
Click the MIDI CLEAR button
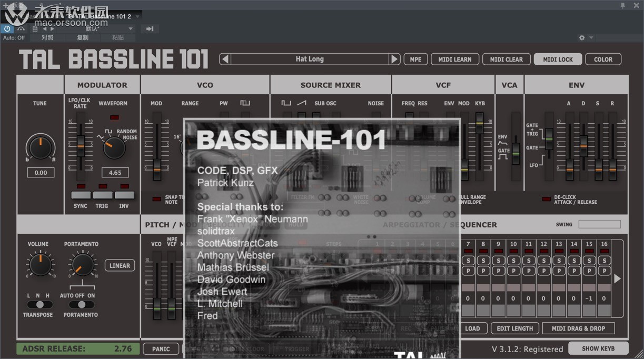pyautogui.click(x=506, y=59)
